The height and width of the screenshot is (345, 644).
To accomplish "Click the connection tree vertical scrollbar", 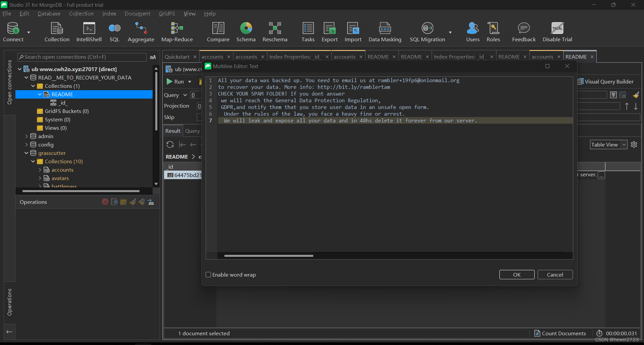I will [x=156, y=101].
